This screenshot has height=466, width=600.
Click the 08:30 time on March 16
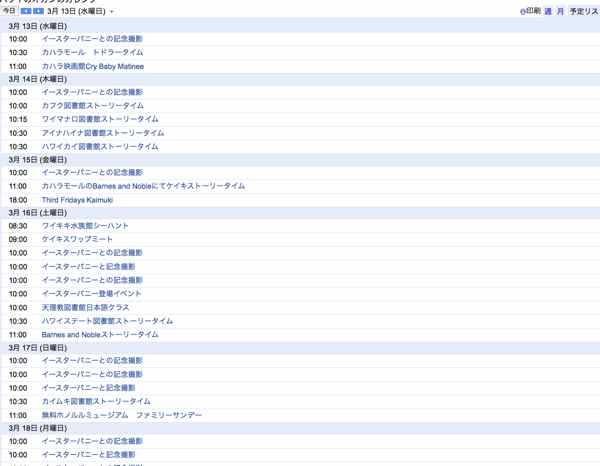18,226
